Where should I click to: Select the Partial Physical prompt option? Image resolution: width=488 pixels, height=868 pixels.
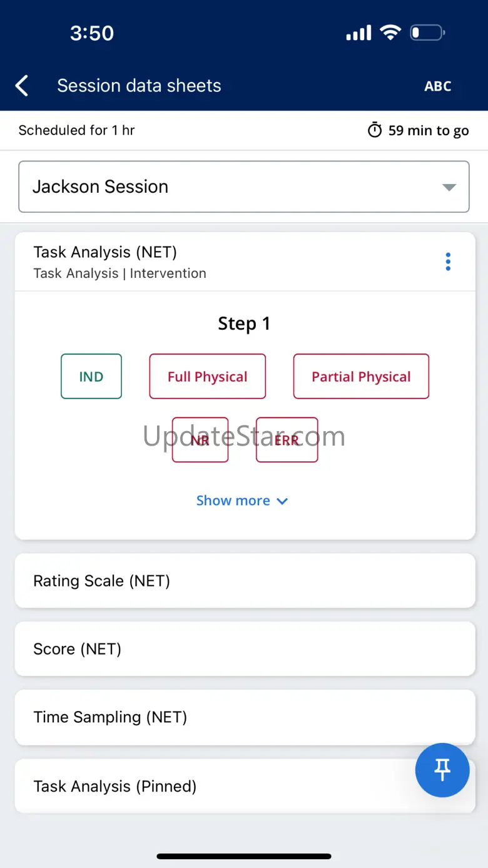point(361,377)
